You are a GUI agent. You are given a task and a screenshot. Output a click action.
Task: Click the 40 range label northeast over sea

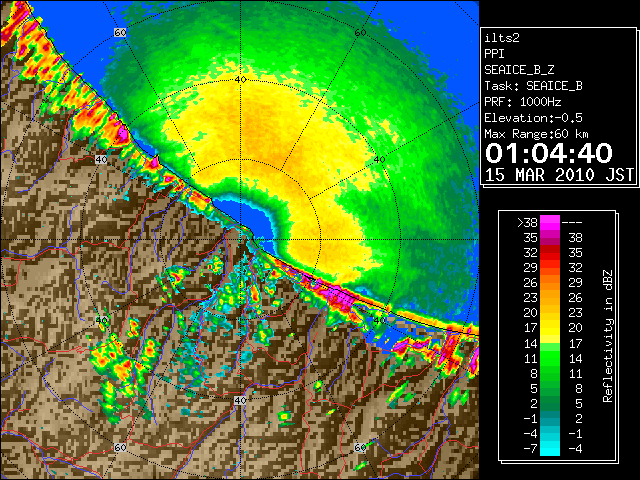point(380,160)
